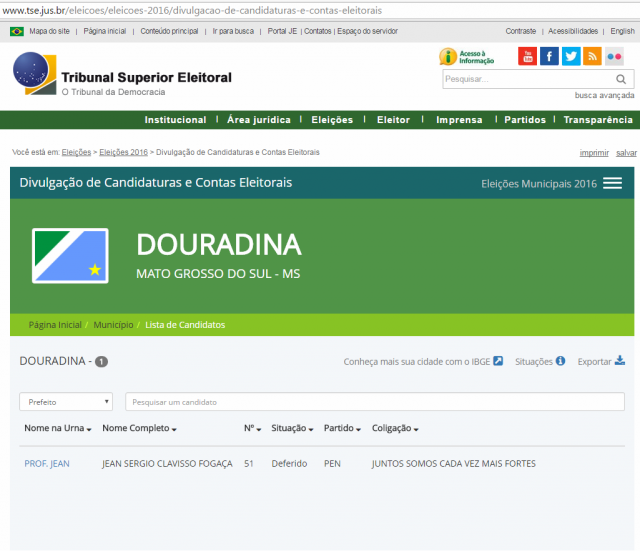Open the Twitter icon link

pyautogui.click(x=571, y=56)
